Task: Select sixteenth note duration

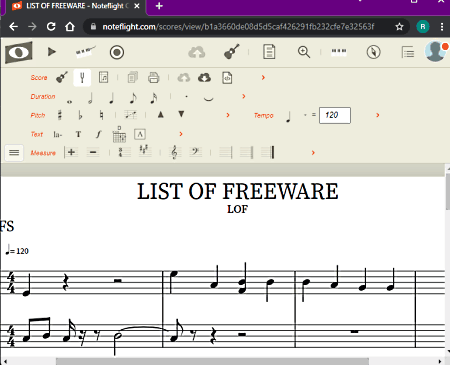Action: point(154,98)
